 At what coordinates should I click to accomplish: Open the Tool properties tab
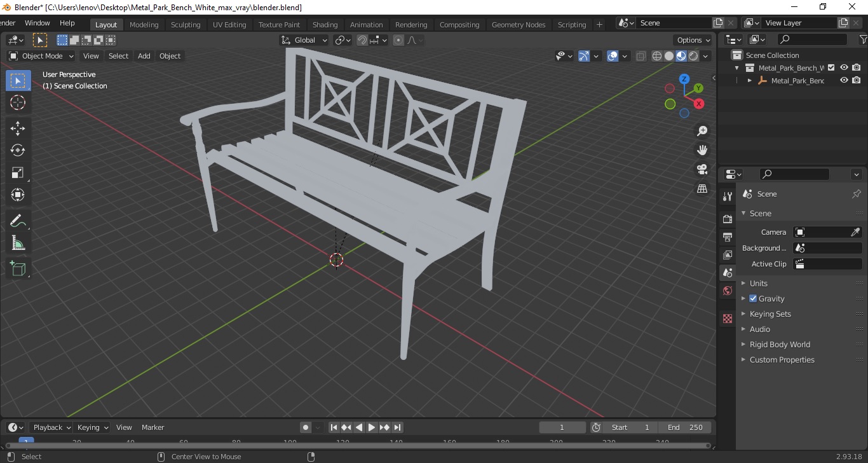(x=728, y=197)
